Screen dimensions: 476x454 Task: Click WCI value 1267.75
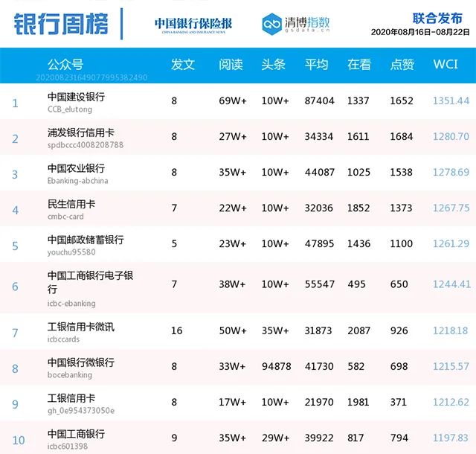click(x=451, y=208)
